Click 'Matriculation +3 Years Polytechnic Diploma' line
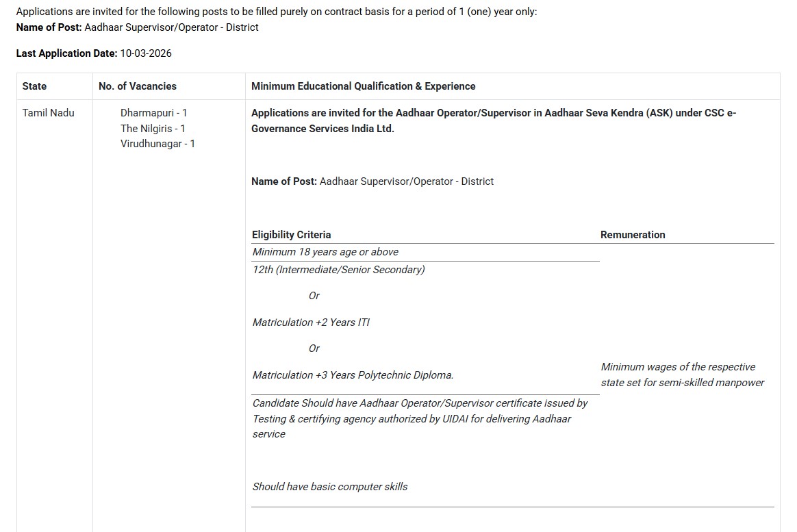 tap(353, 375)
